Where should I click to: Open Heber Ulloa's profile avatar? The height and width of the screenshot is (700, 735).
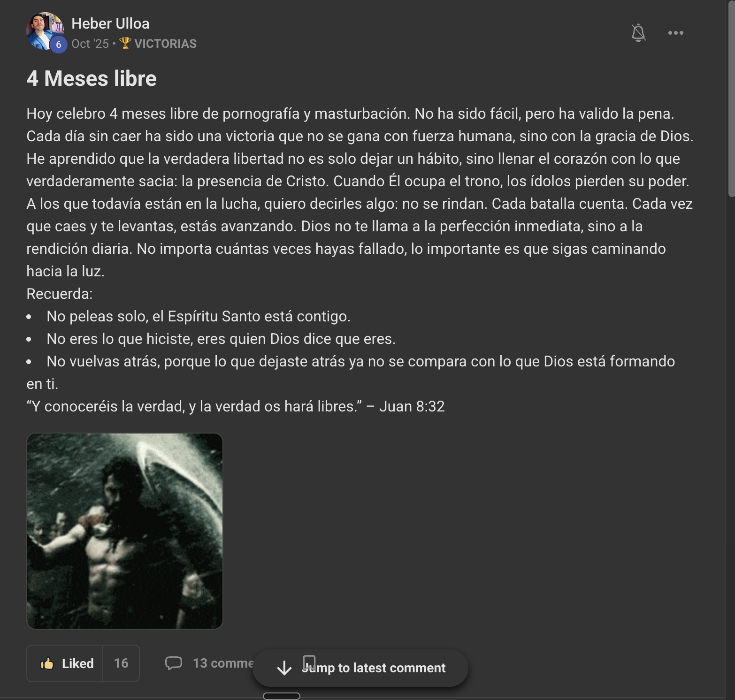(x=45, y=31)
